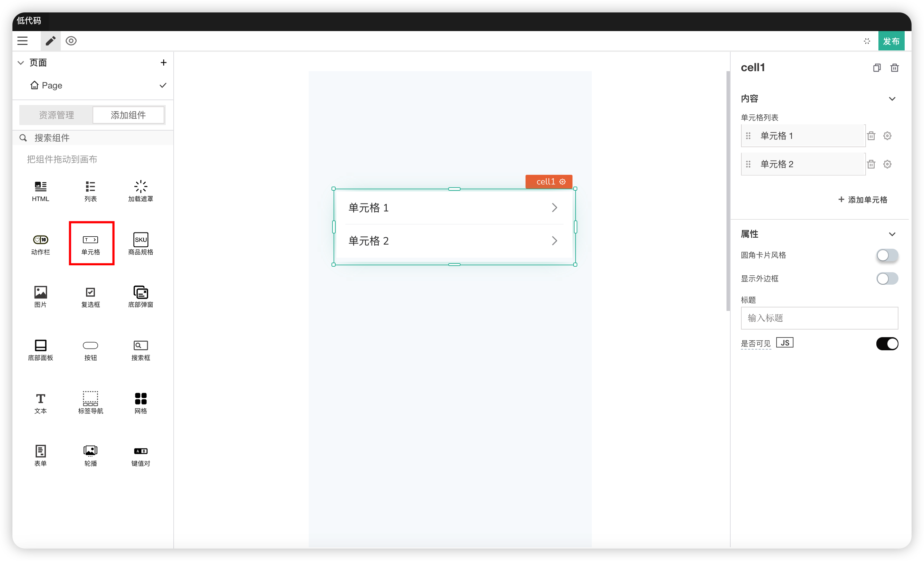The height and width of the screenshot is (561, 924).
Task: Open the hamburger menu
Action: pos(22,41)
